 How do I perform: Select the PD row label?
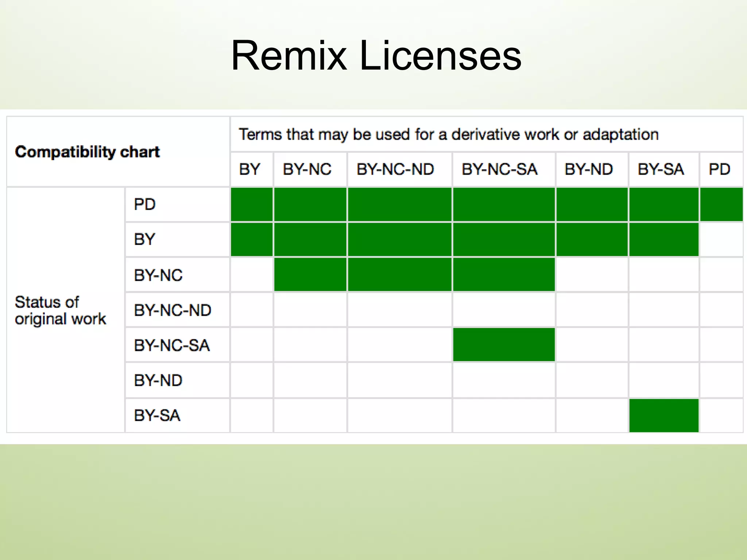coord(144,204)
